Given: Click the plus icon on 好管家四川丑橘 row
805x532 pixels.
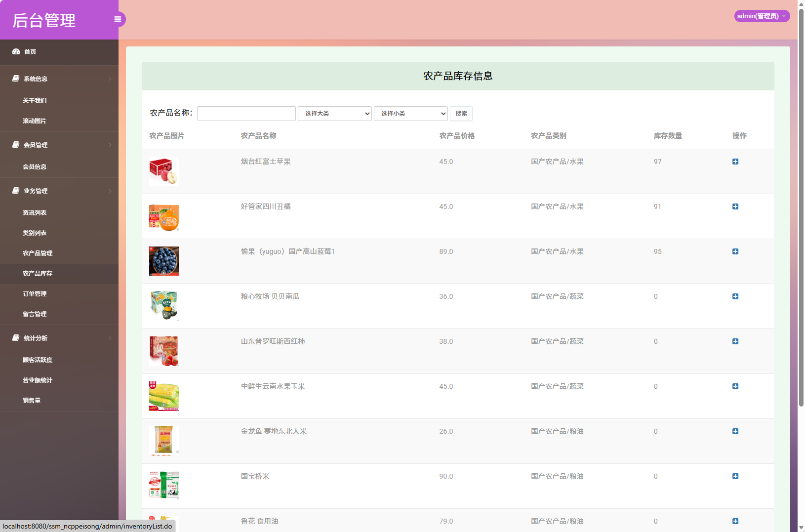Looking at the screenshot, I should [x=735, y=206].
